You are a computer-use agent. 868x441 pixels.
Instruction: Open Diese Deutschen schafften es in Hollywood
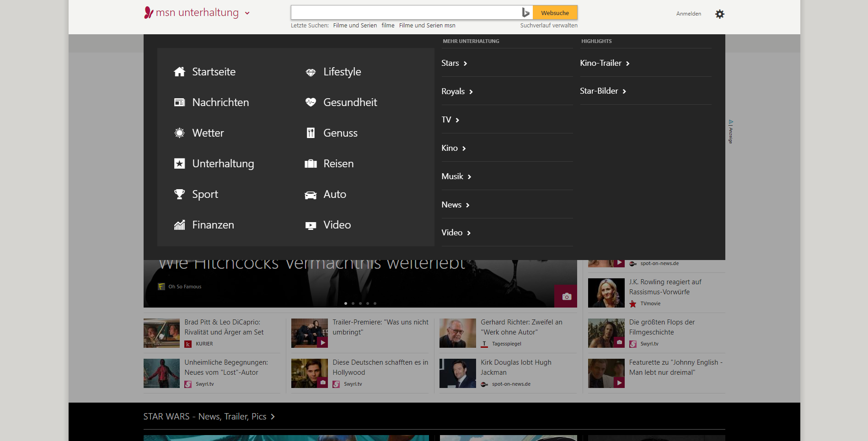pos(380,367)
